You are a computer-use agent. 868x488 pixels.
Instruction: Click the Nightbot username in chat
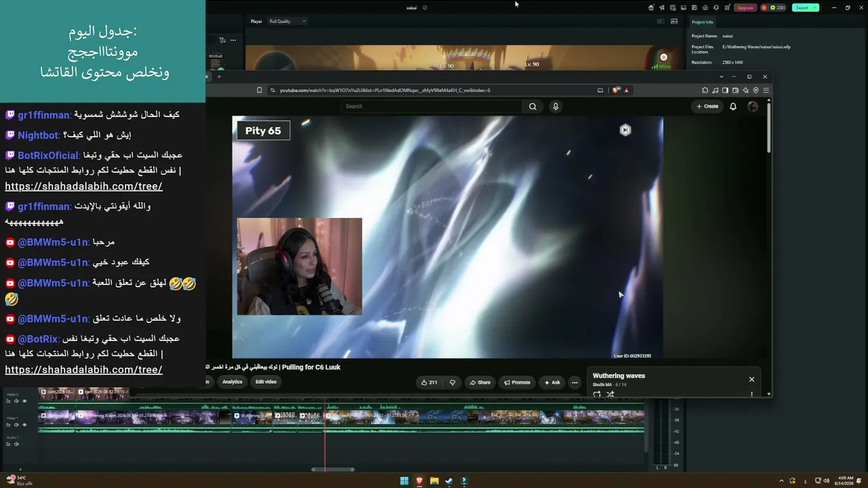38,135
